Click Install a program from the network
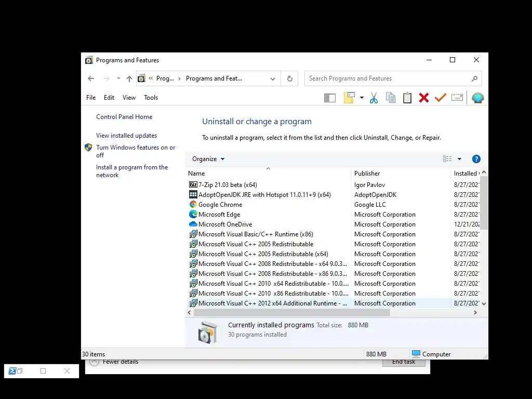The height and width of the screenshot is (399, 532). click(131, 171)
